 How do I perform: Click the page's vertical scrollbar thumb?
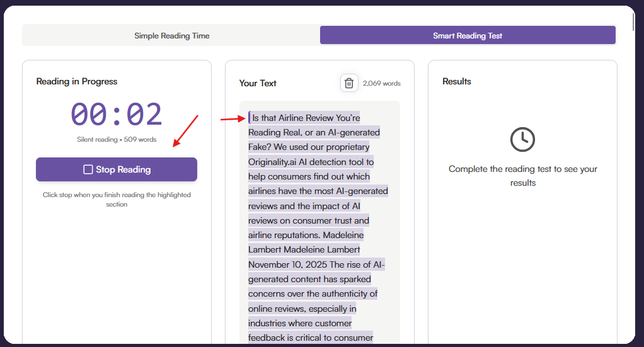[633, 21]
